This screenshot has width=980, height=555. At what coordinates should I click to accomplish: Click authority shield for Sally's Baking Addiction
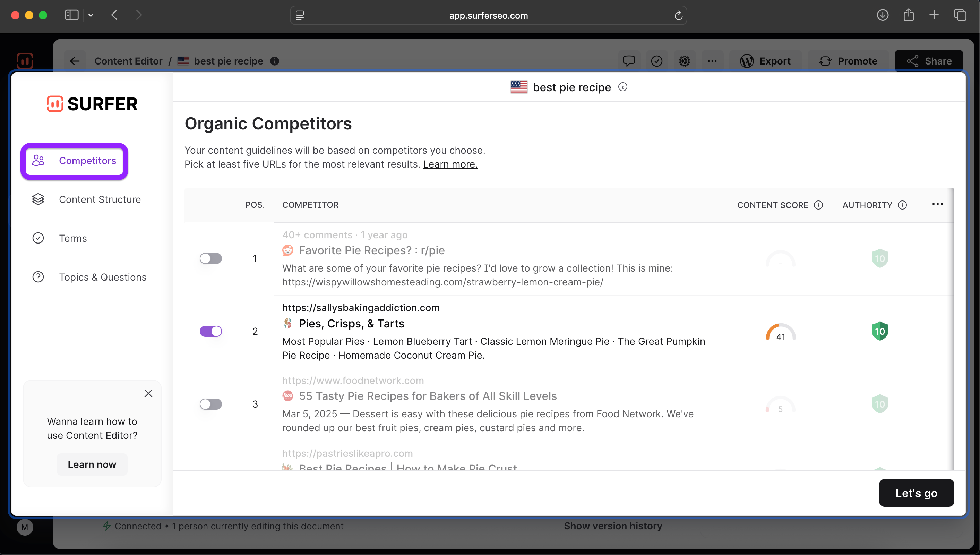(880, 331)
